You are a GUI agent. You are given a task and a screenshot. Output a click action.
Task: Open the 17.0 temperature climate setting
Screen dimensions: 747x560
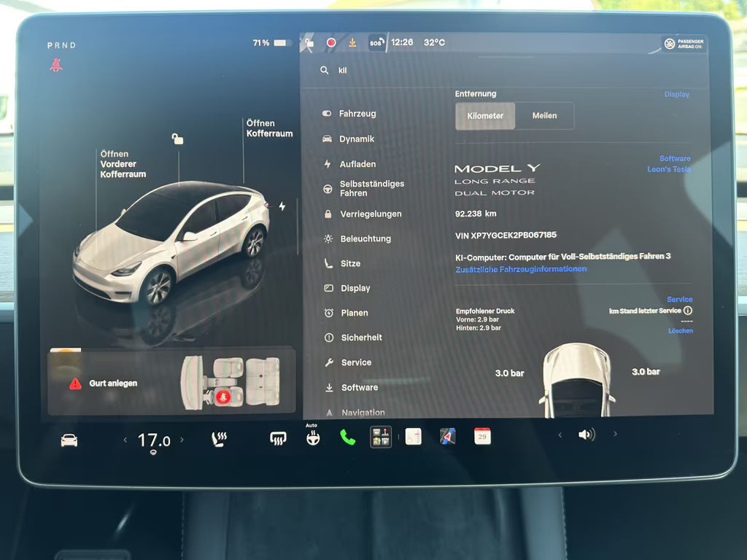pos(153,441)
